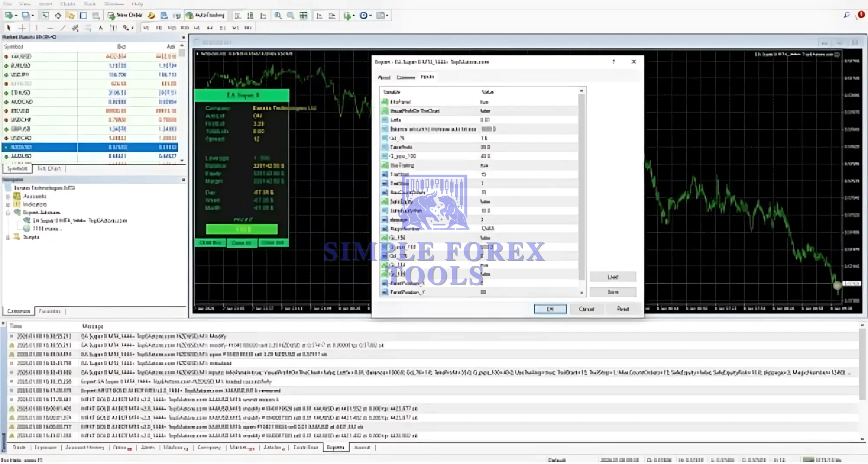Click the green button on EA panel

tap(242, 229)
